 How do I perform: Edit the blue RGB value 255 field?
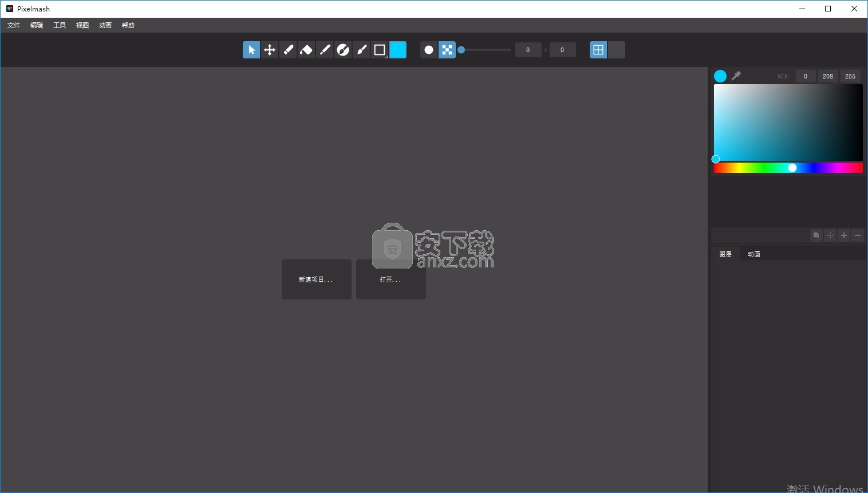click(x=850, y=76)
